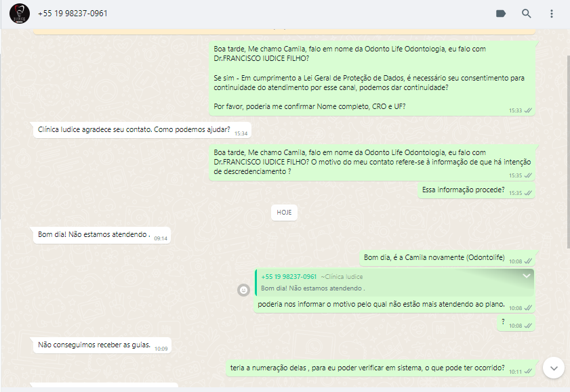Click the quoted text "Bom dia! Não estamos atendendo ."
The height and width of the screenshot is (392, 570).
312,288
